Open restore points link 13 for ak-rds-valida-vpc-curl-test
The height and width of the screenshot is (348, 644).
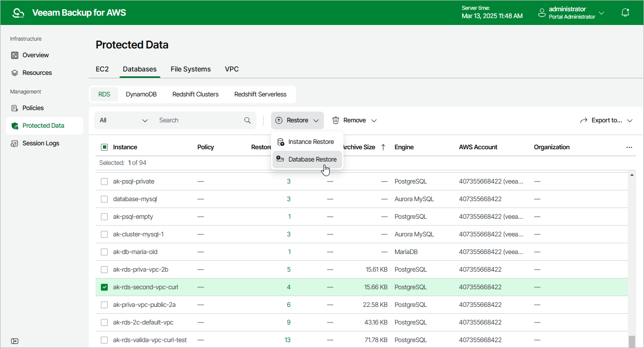point(288,340)
